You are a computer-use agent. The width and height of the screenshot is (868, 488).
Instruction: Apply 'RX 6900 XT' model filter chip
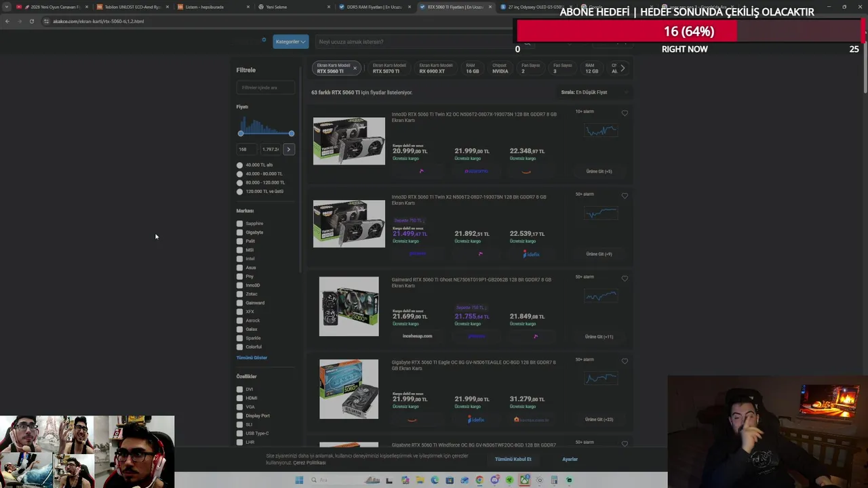coord(436,68)
